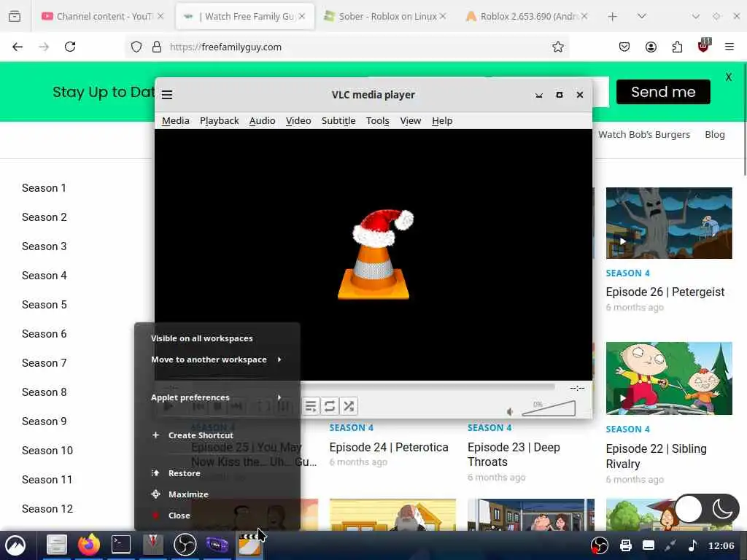Switch to Firefox in the taskbar

click(89, 545)
